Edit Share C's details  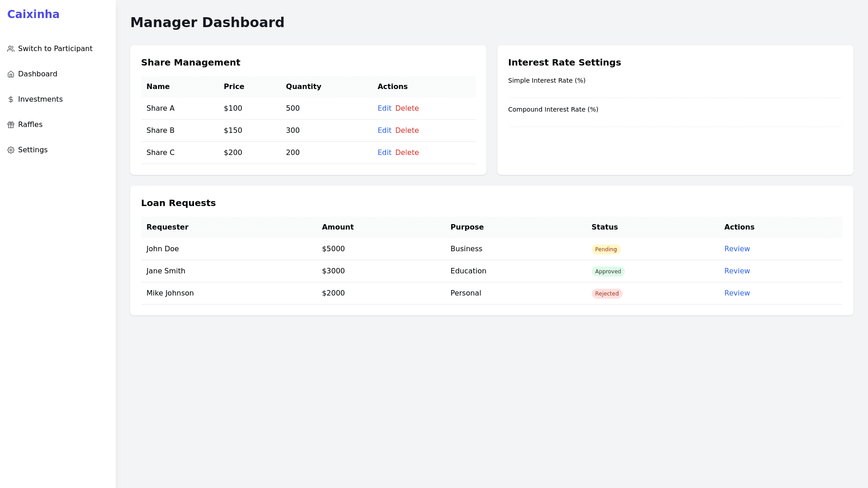[x=384, y=152]
